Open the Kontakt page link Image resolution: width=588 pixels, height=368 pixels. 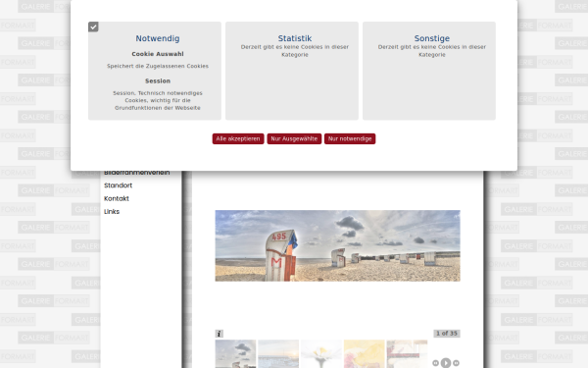[x=117, y=198]
